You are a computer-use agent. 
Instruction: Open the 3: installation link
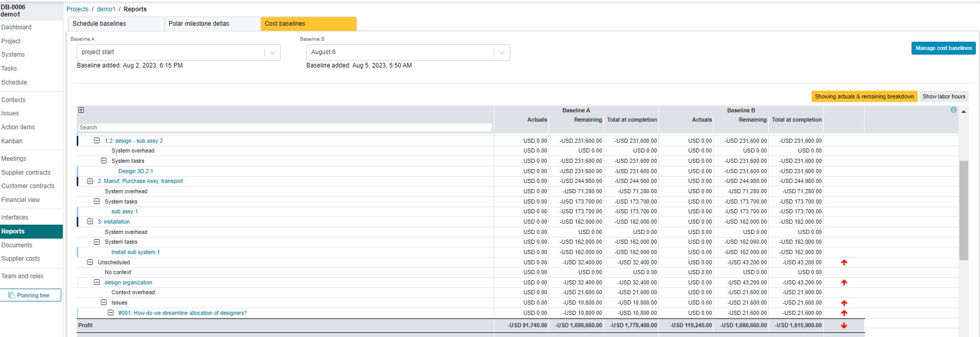[x=114, y=222]
